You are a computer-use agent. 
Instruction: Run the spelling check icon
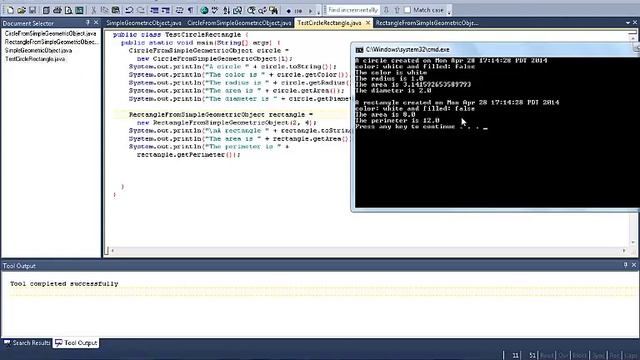click(x=215, y=10)
